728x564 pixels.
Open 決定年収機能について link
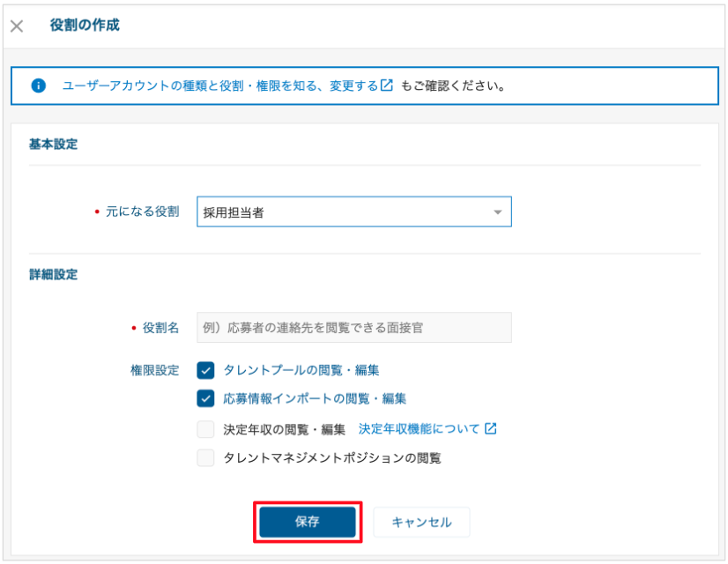pos(419,429)
